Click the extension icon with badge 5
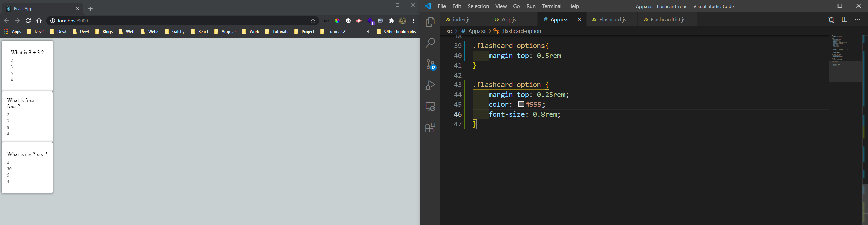The width and height of the screenshot is (868, 225). click(371, 21)
